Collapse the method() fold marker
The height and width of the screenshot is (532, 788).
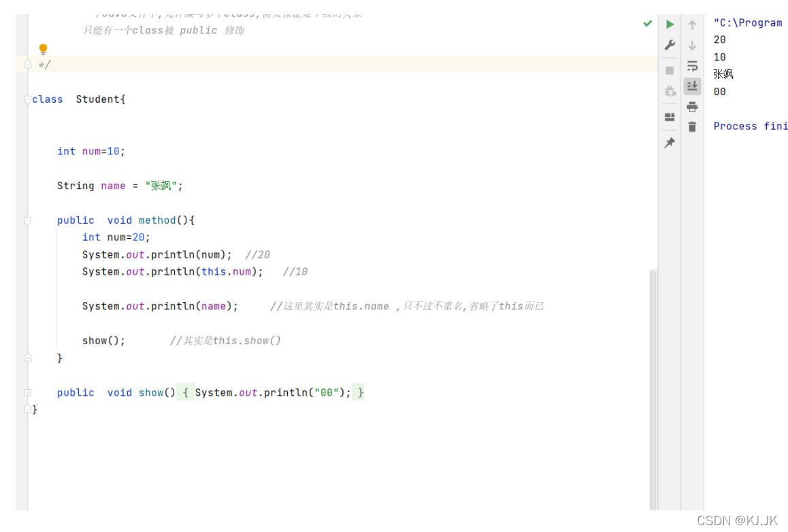(x=28, y=220)
